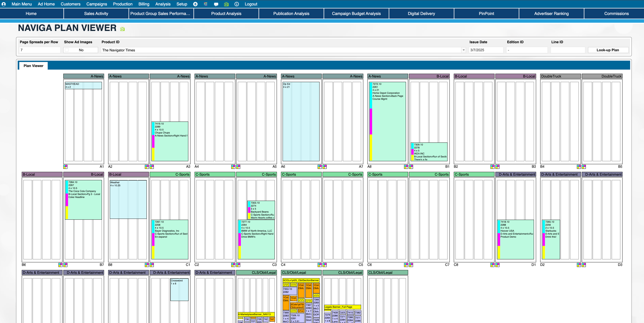Click the info circle icon
Image resolution: width=644 pixels, height=323 pixels.
coord(236,4)
